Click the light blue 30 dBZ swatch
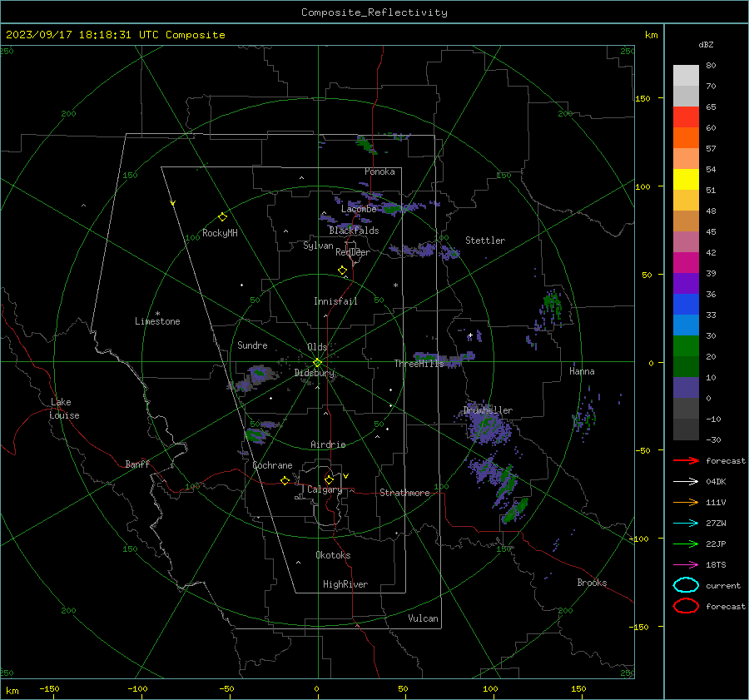The image size is (749, 700). [x=686, y=325]
